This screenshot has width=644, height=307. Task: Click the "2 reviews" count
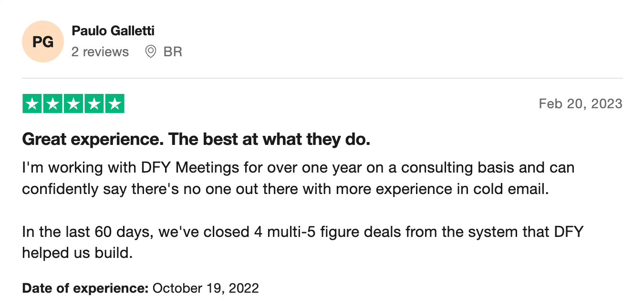tap(100, 51)
